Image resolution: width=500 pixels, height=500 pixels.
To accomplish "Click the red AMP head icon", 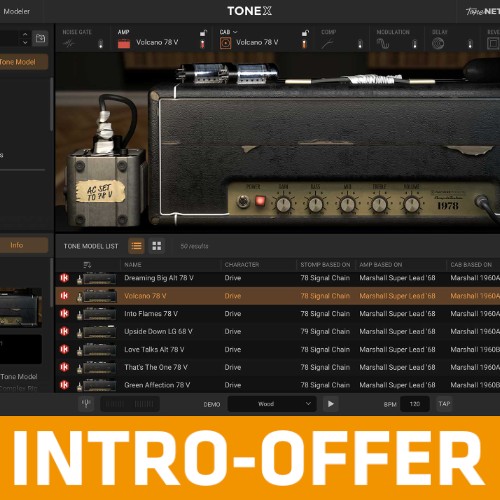I will click(x=124, y=44).
